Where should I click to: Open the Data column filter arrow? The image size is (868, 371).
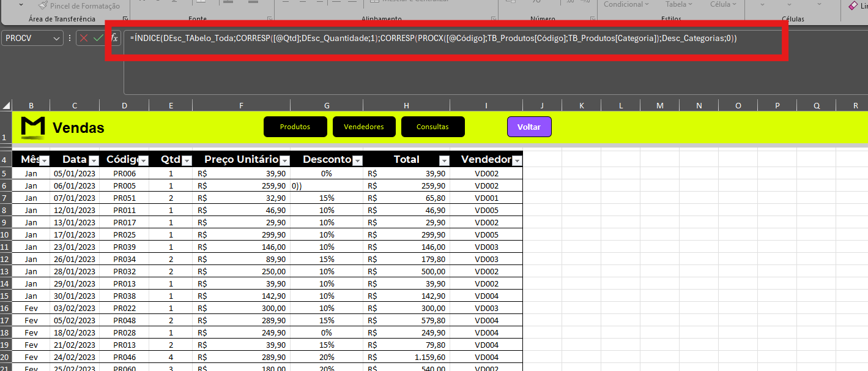pyautogui.click(x=94, y=160)
